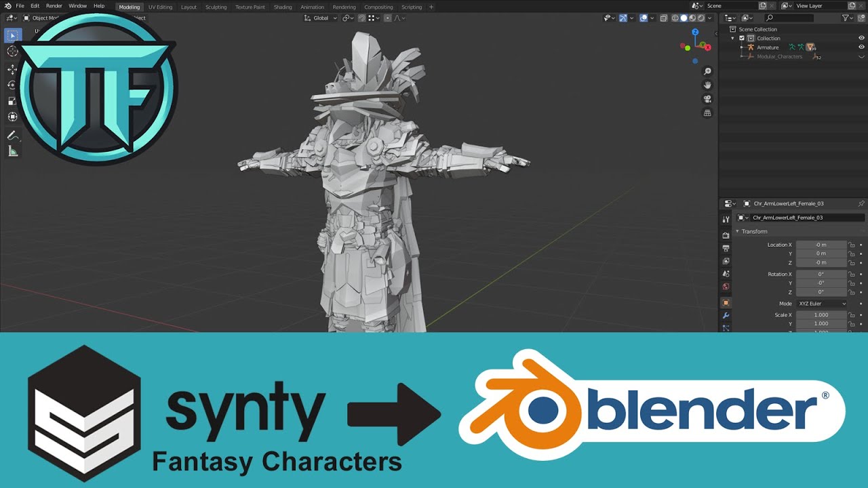The width and height of the screenshot is (868, 488).
Task: Add a new workspace with plus tab
Action: pos(431,7)
